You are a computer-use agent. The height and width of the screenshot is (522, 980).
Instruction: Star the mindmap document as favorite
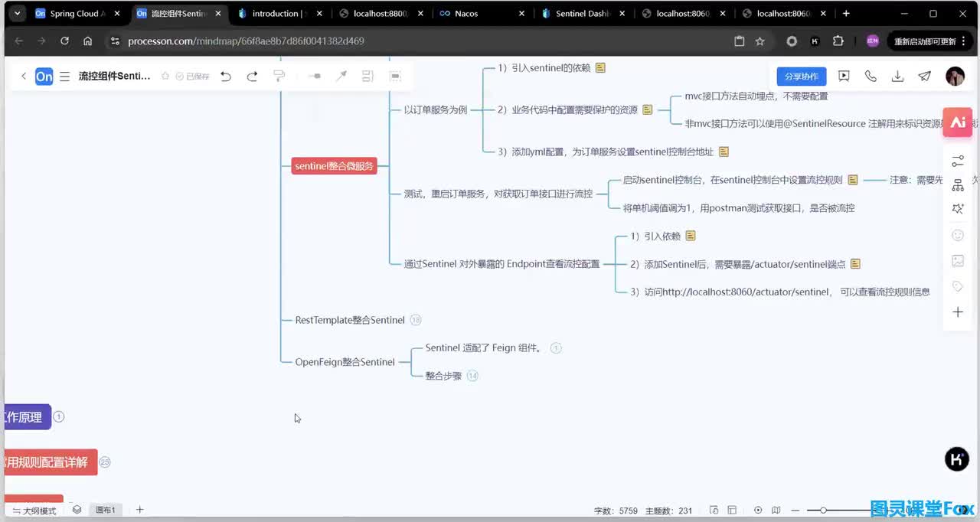pos(165,76)
